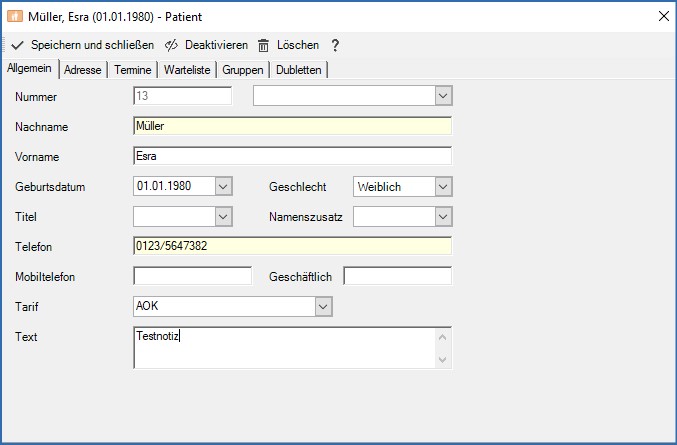Click into the Mobiltelefon field
This screenshot has height=445, width=677.
(193, 276)
